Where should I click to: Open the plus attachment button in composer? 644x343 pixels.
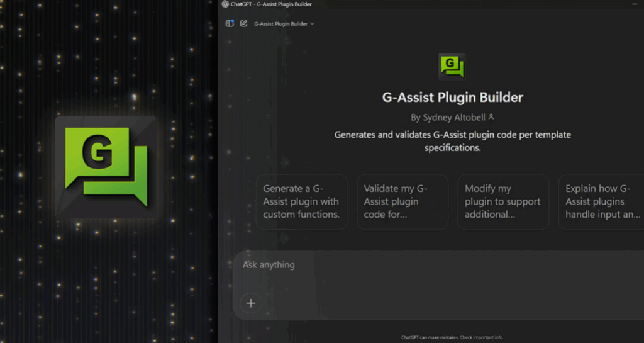pos(251,303)
